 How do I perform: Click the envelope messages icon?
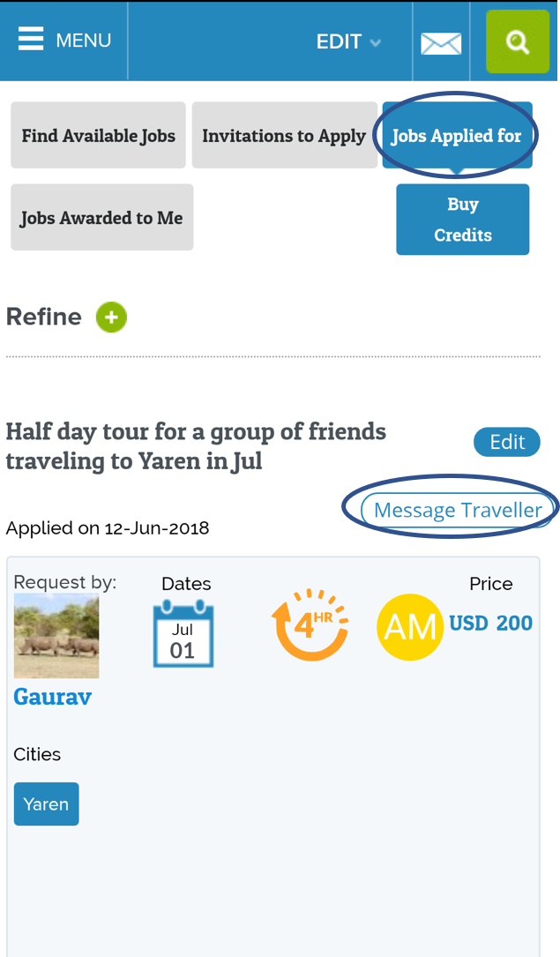point(441,42)
